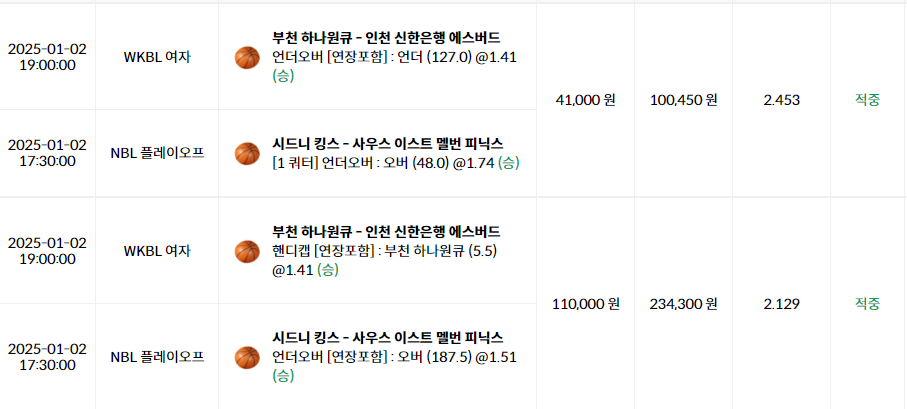The width and height of the screenshot is (907, 409).
Task: Select WKBL 여자 league in first bet slip
Action: pyautogui.click(x=157, y=57)
